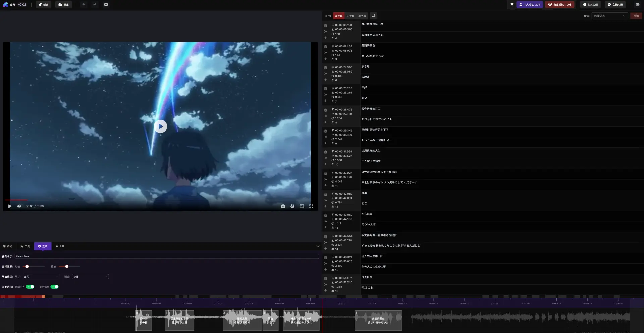Delete the subtitle starting at 00:00:05.120

pos(325,26)
